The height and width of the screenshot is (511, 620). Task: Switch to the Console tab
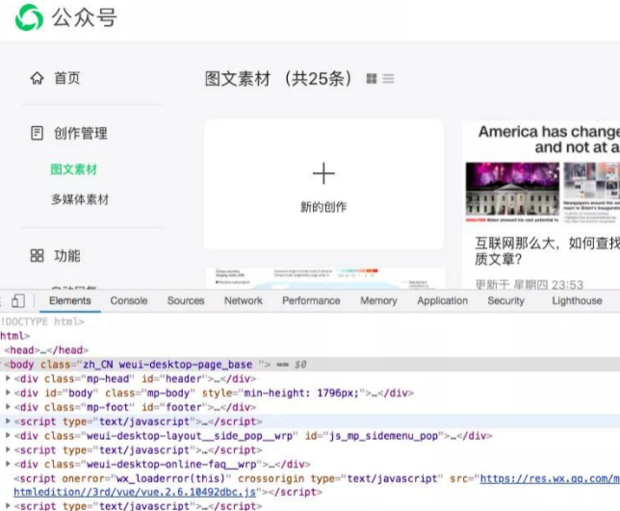pos(129,301)
